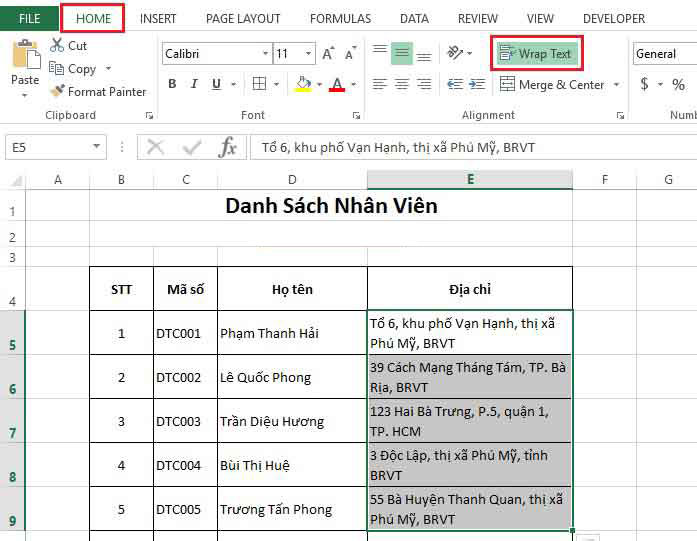Click the Cut scissors icon

[57, 46]
